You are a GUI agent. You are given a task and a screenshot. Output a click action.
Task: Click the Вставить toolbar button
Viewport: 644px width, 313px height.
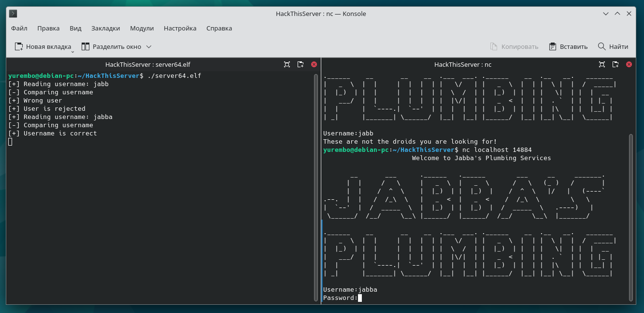point(568,46)
